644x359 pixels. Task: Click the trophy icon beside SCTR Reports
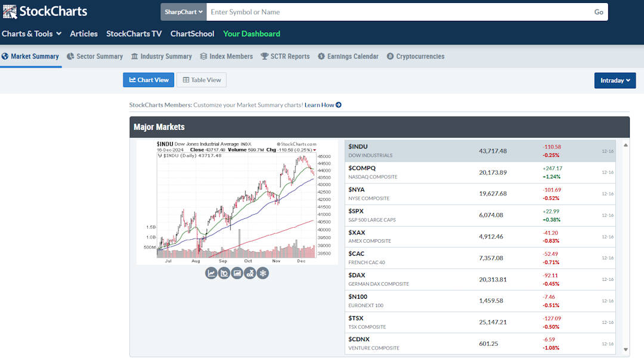coord(265,56)
